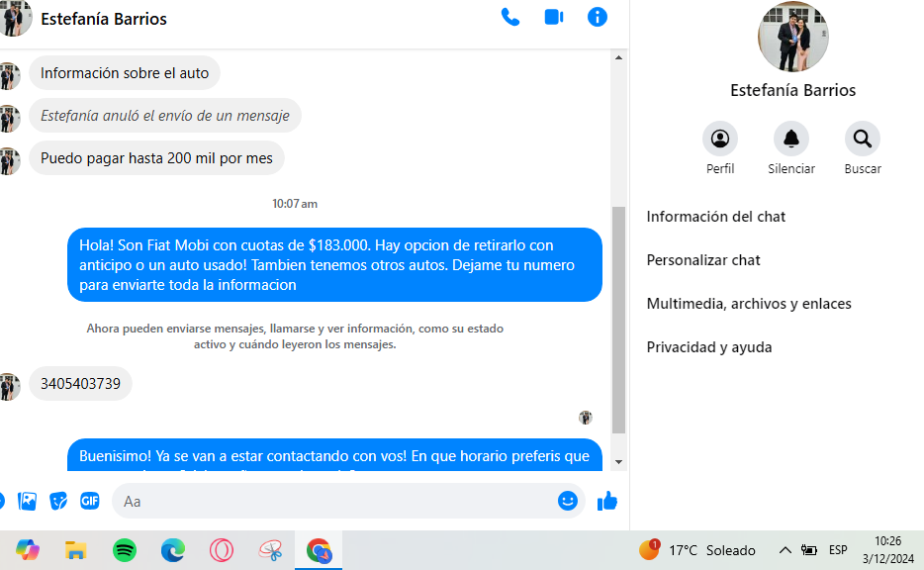Click the phone number message 3405403739
The image size is (924, 570).
(x=80, y=384)
